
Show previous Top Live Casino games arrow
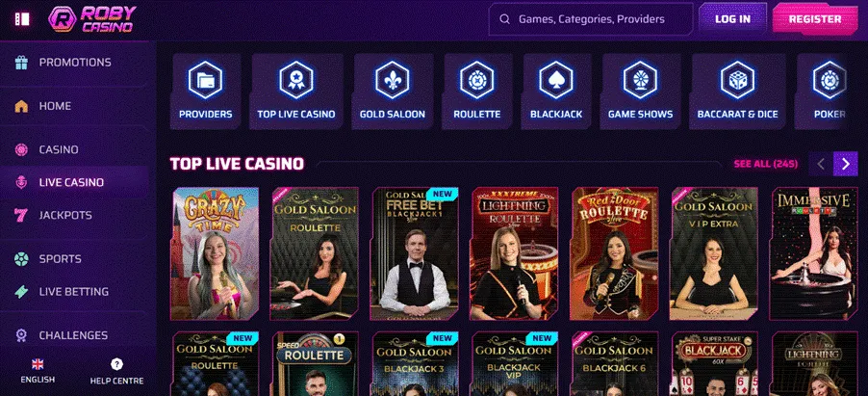pos(821,164)
